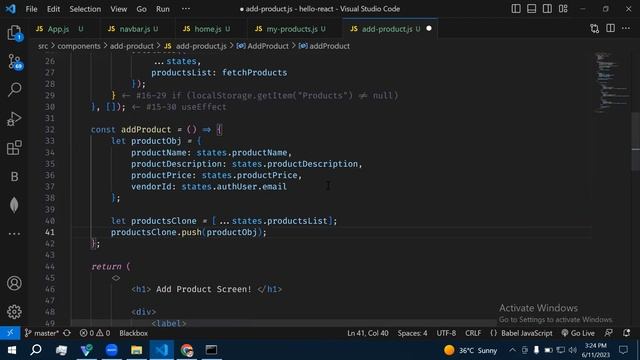The height and width of the screenshot is (360, 640).
Task: Start Go Live server
Action: [578, 333]
